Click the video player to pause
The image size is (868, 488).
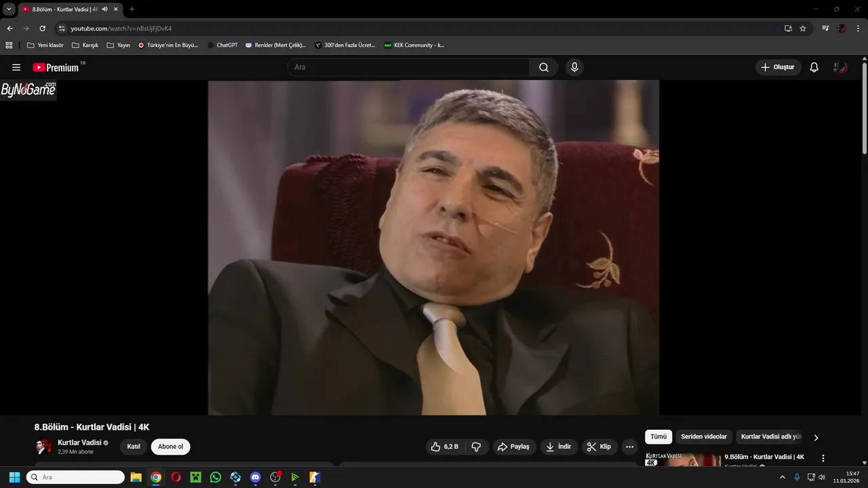(x=433, y=247)
